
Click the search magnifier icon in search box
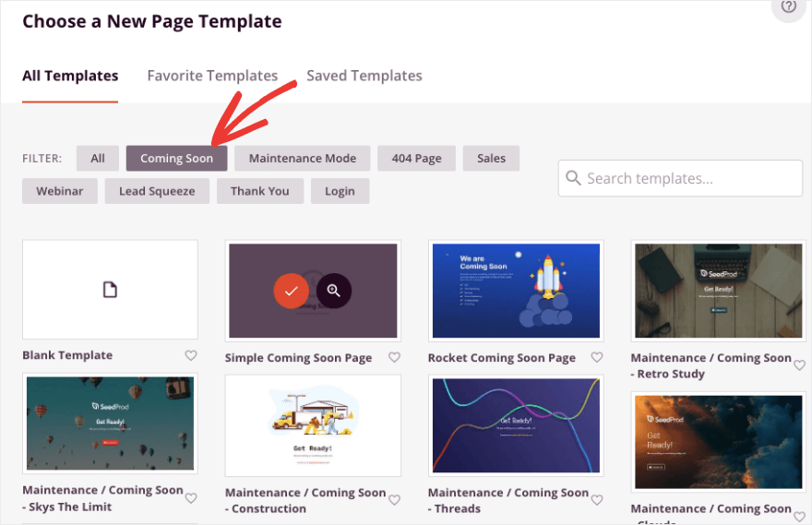coord(573,178)
